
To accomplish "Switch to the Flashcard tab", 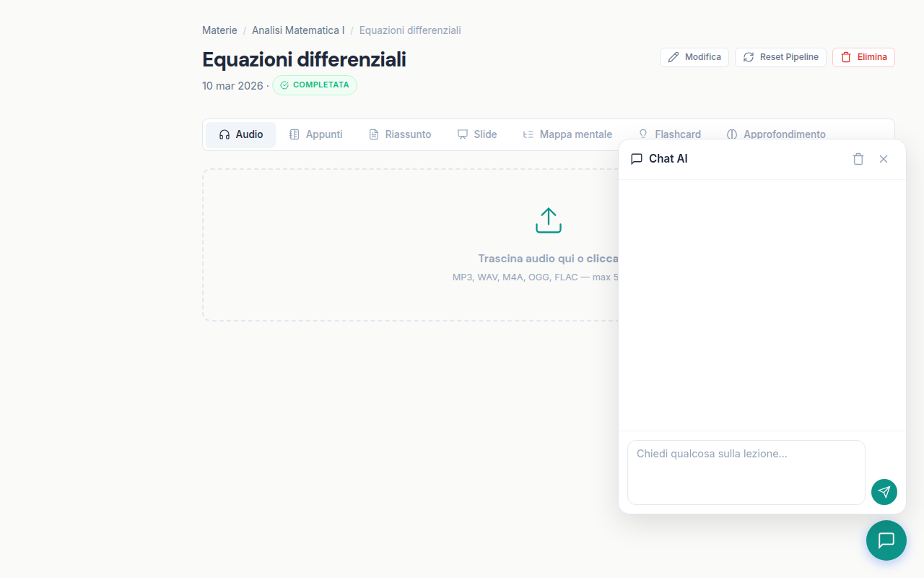I will click(x=669, y=134).
